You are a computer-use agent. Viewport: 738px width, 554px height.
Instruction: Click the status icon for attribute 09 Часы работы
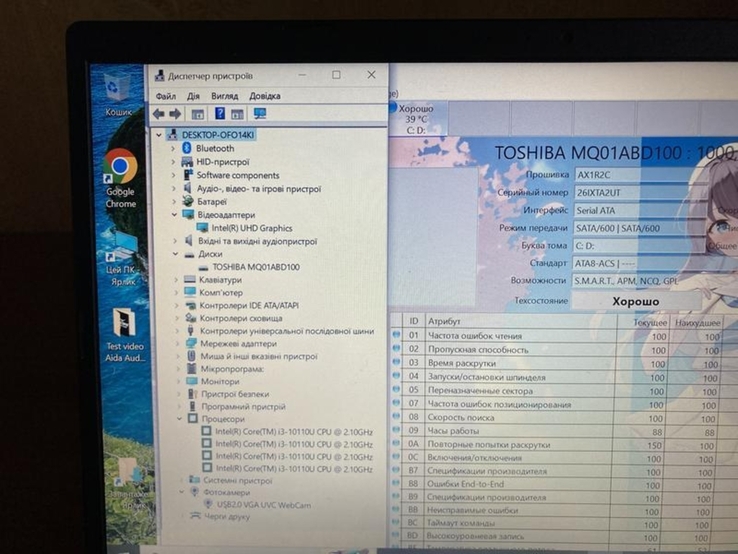tap(396, 430)
